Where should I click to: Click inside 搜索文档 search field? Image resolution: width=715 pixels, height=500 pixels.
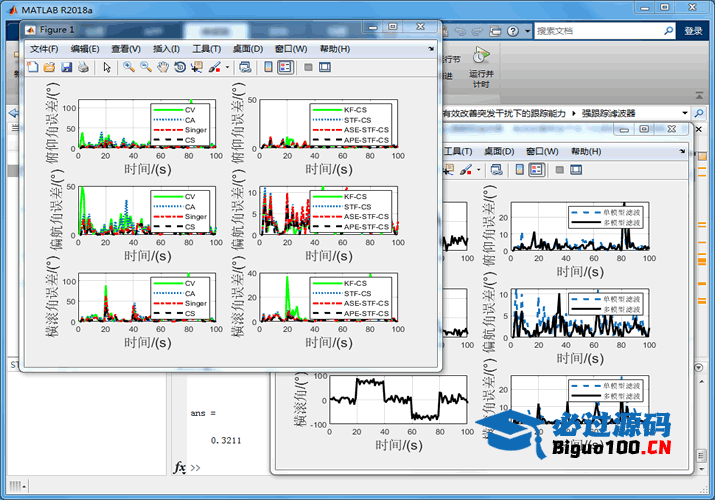coord(597,31)
